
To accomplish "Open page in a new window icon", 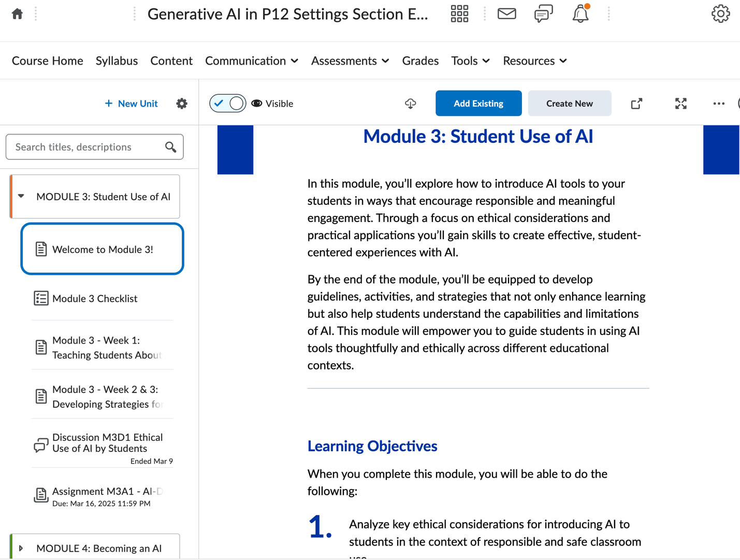I will [x=636, y=104].
